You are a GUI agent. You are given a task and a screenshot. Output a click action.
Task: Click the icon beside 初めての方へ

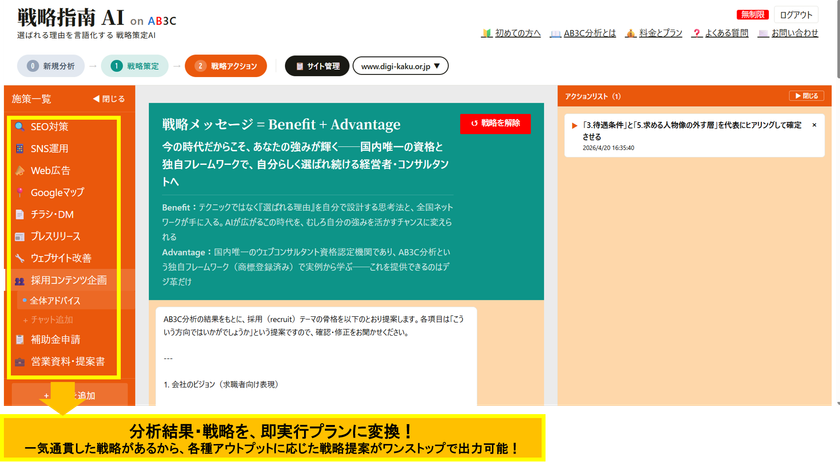[x=486, y=33]
